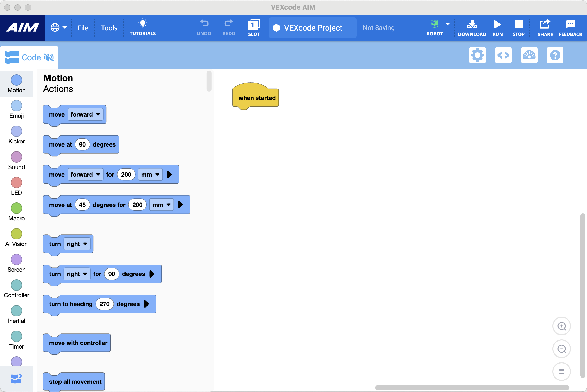Open the File menu
The width and height of the screenshot is (587, 392).
pyautogui.click(x=83, y=28)
